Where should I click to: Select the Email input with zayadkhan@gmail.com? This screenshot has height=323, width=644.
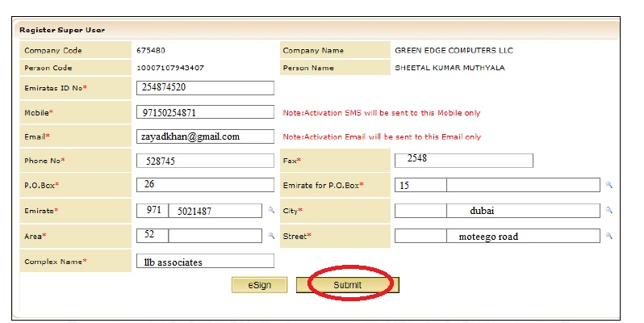(205, 136)
